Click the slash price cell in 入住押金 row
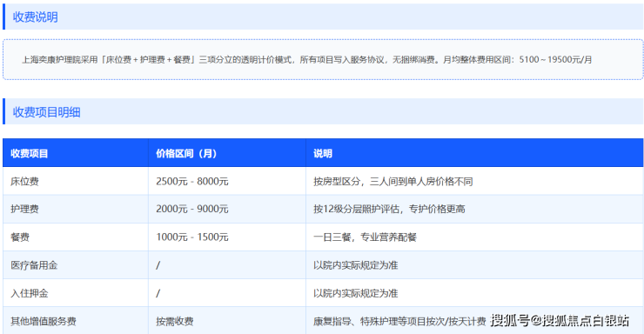 pyautogui.click(x=227, y=293)
